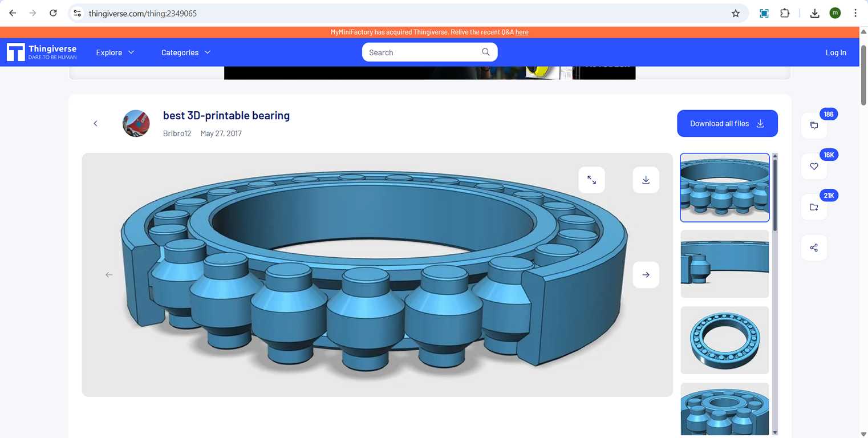Image resolution: width=868 pixels, height=438 pixels.
Task: Click into the Search input field
Action: click(421, 52)
